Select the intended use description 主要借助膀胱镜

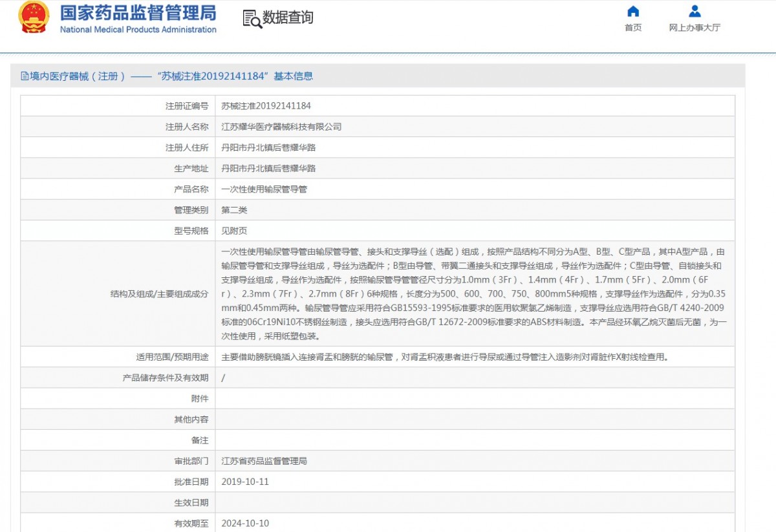445,357
